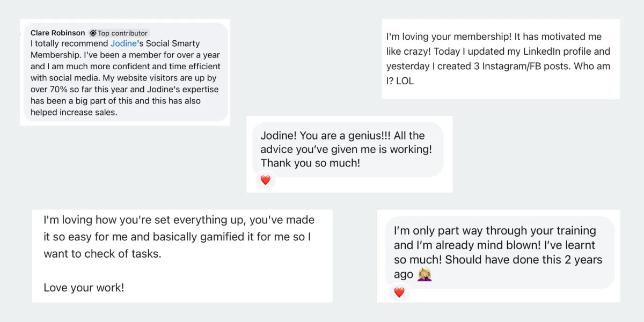Open Clare Robinson's profile name
Image resolution: width=644 pixels, height=322 pixels.
click(57, 33)
